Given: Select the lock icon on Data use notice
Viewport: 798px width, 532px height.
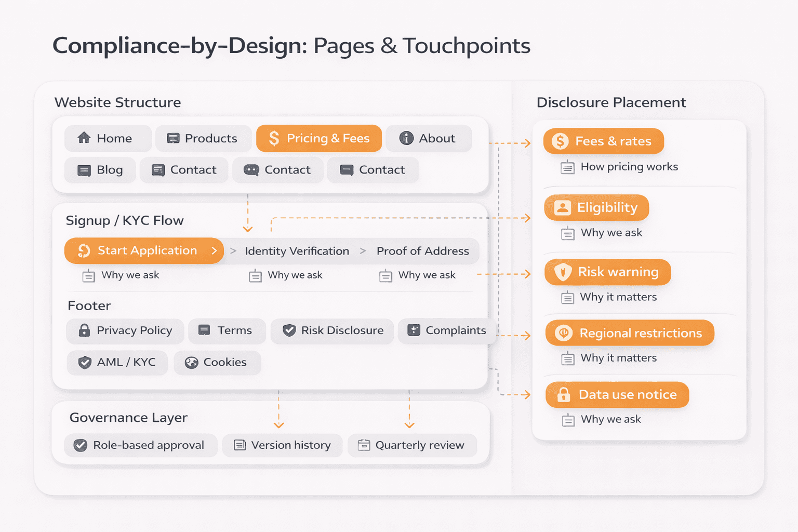Looking at the screenshot, I should click(563, 395).
